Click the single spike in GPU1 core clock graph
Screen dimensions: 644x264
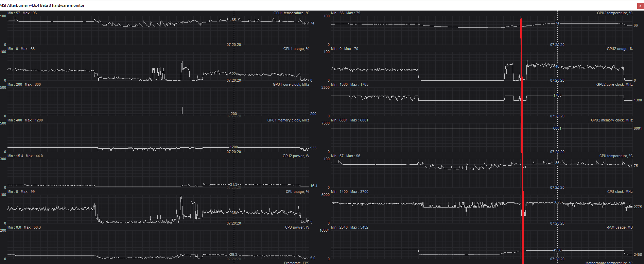pos(182,110)
